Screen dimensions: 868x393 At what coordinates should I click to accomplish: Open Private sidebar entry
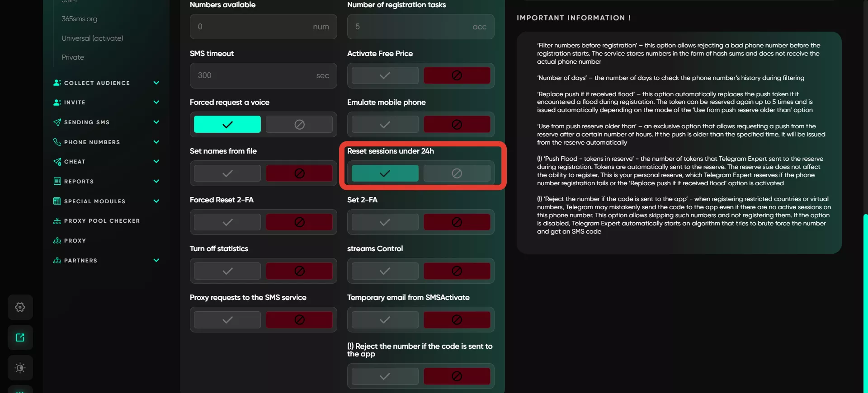coord(73,57)
